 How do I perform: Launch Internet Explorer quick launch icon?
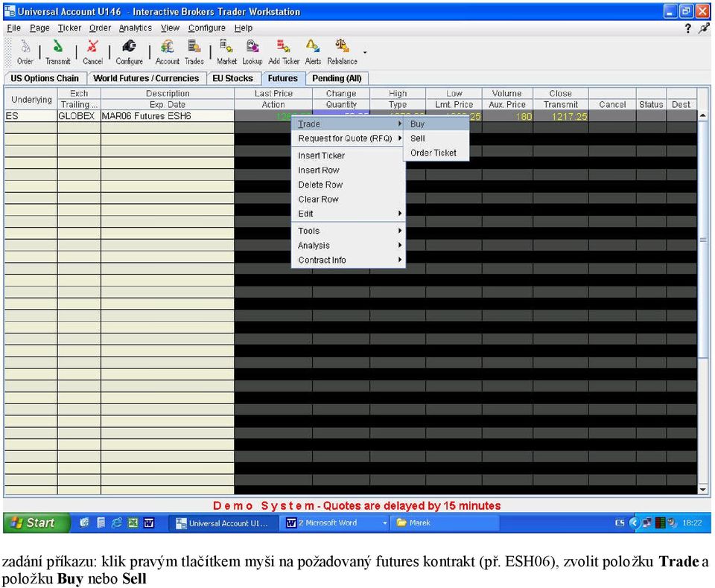click(117, 523)
